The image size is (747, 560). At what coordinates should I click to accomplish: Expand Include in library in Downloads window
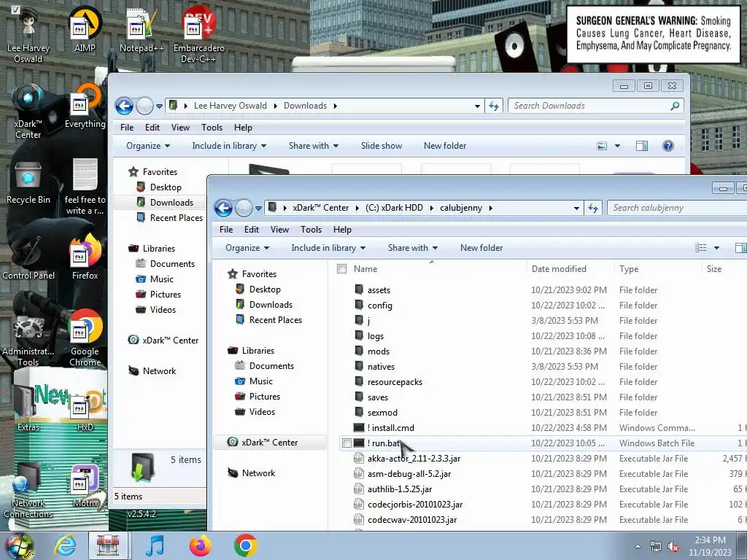[229, 146]
